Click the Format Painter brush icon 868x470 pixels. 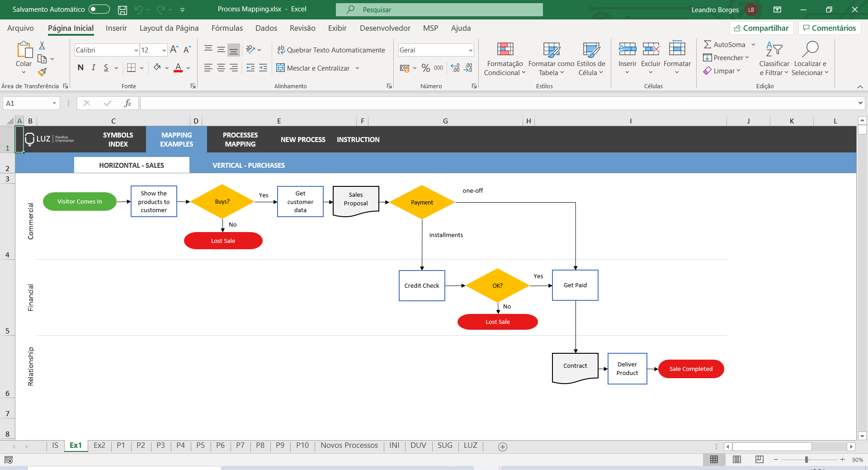42,72
